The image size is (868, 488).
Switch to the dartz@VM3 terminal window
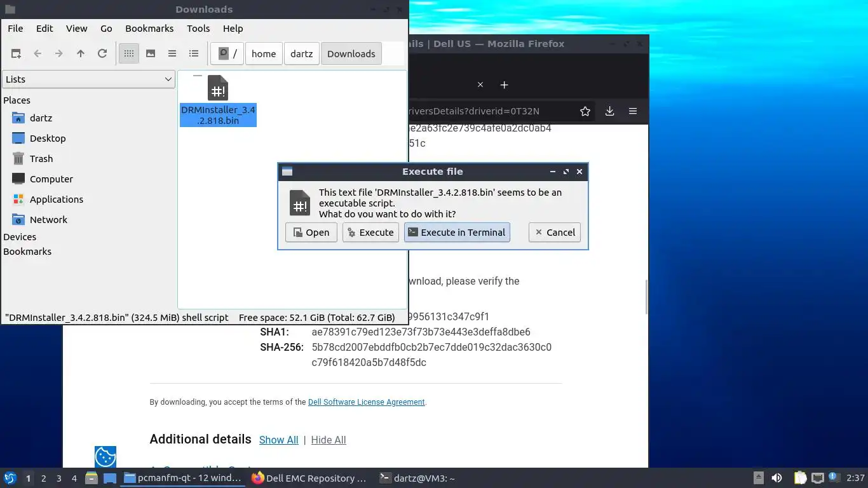coord(417,478)
